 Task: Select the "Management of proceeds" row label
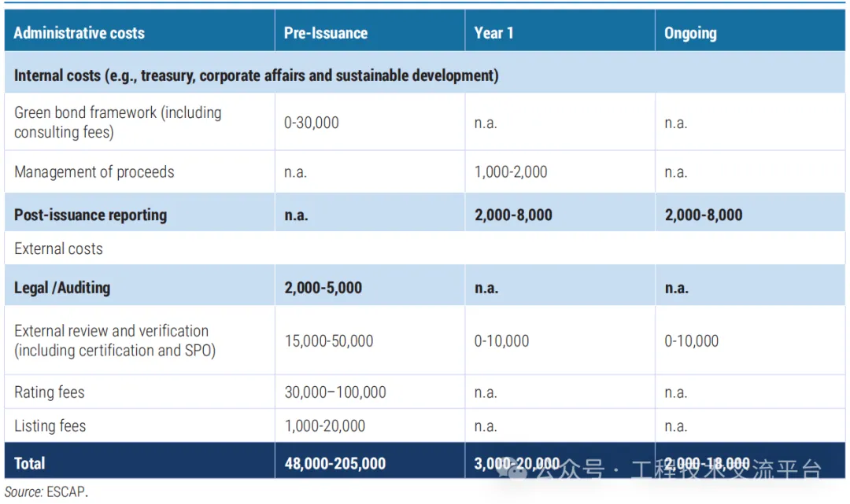pyautogui.click(x=94, y=172)
